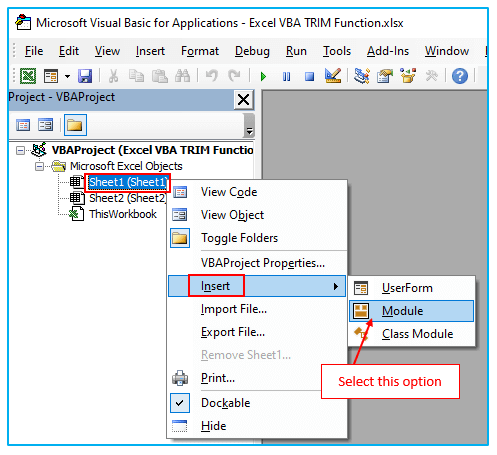Open the Add-Ins menu
497x455 pixels.
pos(388,51)
